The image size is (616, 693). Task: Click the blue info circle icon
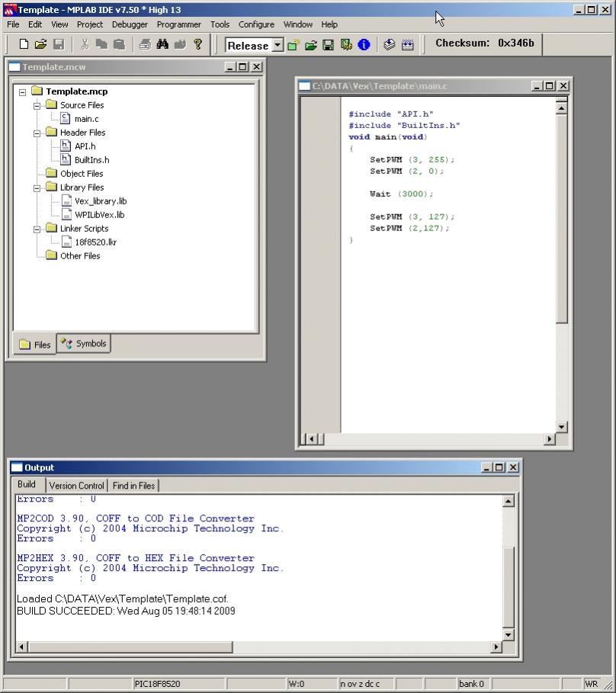pyautogui.click(x=364, y=45)
